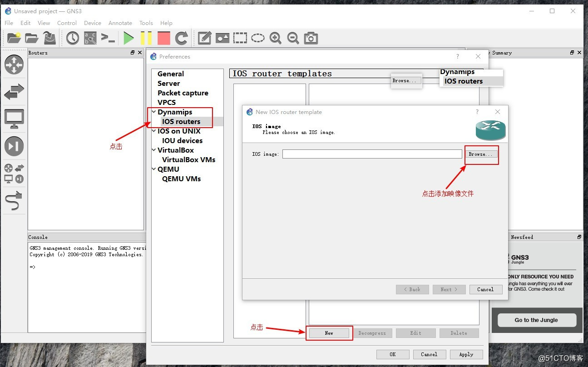The height and width of the screenshot is (367, 588).
Task: Click the zoom in magnifier icon
Action: click(276, 38)
